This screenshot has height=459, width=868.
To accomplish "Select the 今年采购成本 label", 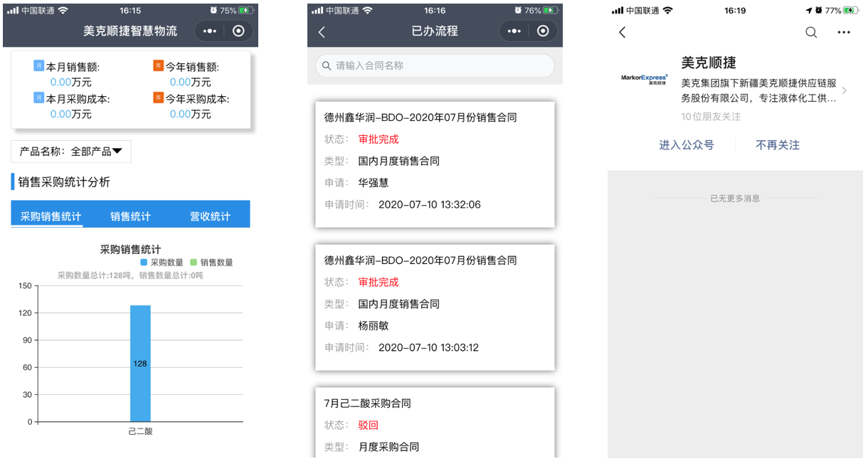I will point(197,99).
